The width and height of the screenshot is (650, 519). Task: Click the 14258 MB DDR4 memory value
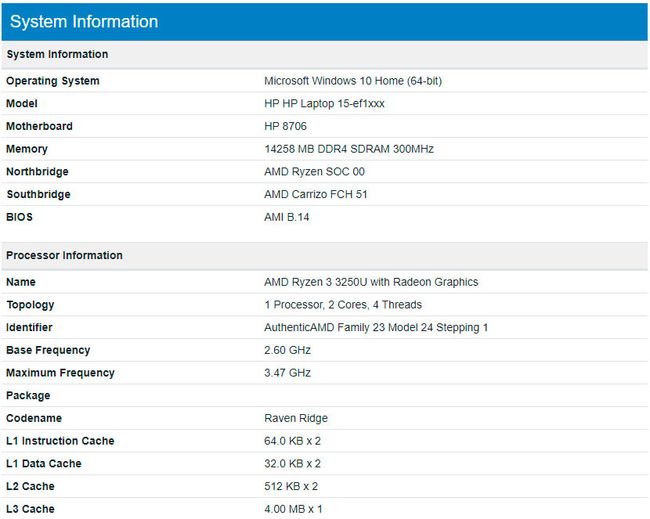(x=348, y=149)
